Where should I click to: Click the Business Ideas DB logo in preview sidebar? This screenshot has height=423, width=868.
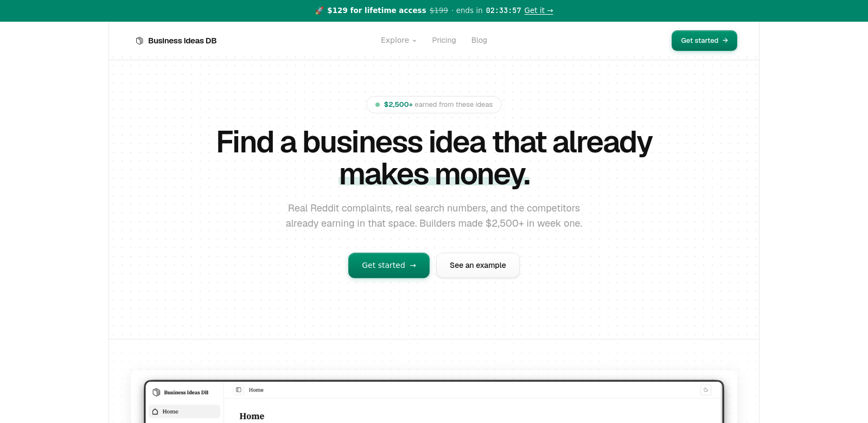point(181,392)
